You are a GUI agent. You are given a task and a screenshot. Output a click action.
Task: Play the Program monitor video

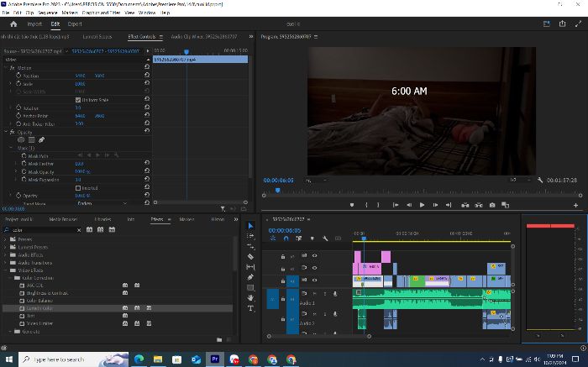tap(422, 205)
